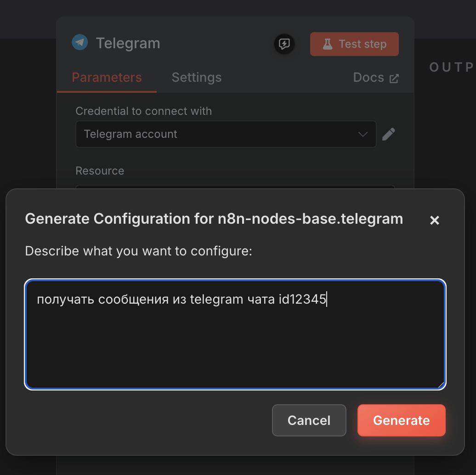Open the AI configuration generator lightning icon
This screenshot has height=475, width=476.
tap(284, 44)
